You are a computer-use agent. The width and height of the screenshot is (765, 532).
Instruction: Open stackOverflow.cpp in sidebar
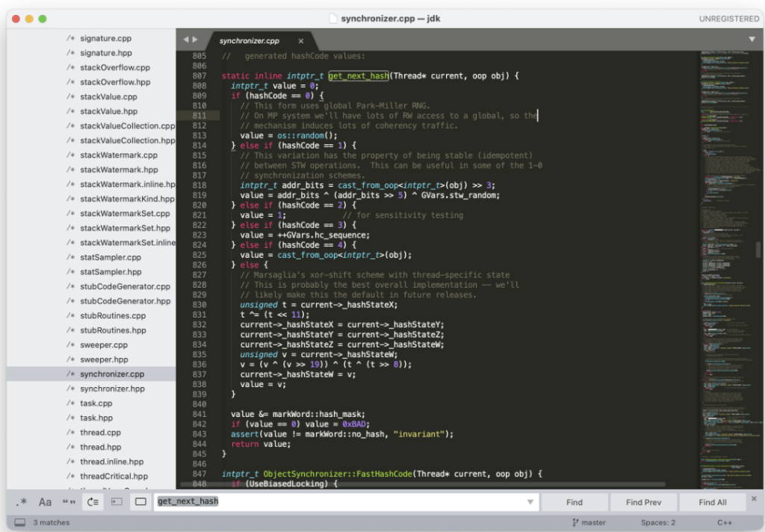(115, 67)
